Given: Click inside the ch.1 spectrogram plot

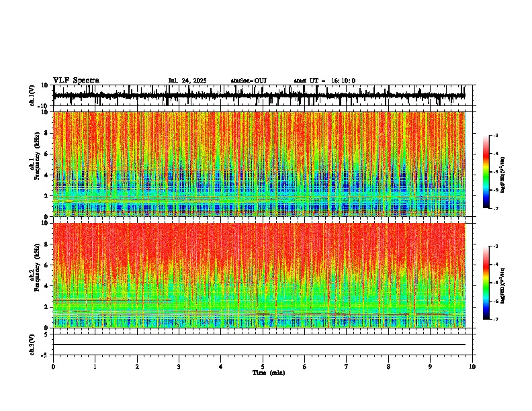Looking at the screenshot, I should [259, 164].
